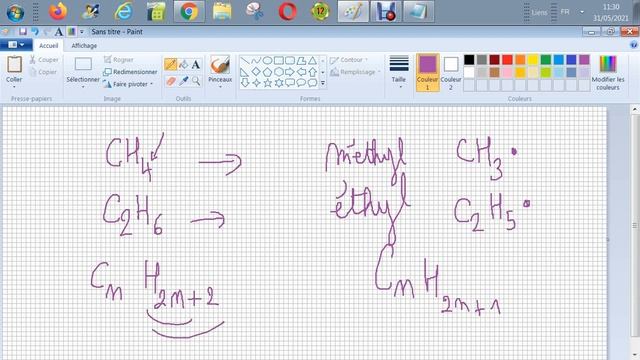The image size is (640, 360).
Task: Pick the yellow color swatch
Action: (533, 60)
